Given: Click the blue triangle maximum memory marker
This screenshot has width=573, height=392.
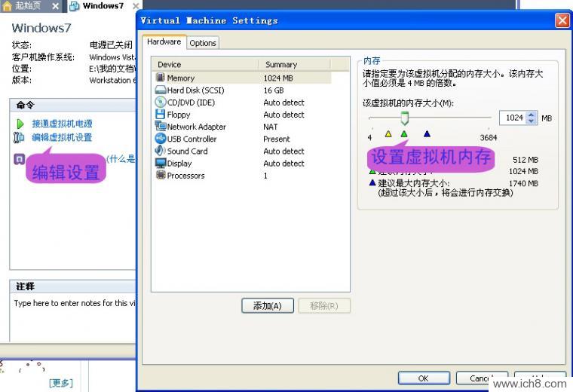Looking at the screenshot, I should (427, 134).
